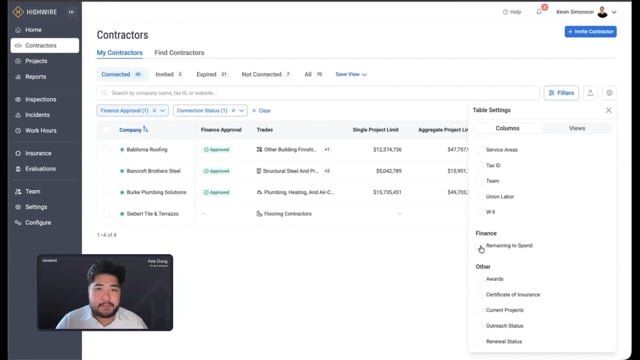Screen dimensions: 640x360
Task: Click the Invite Contractor button
Action: [x=591, y=31]
